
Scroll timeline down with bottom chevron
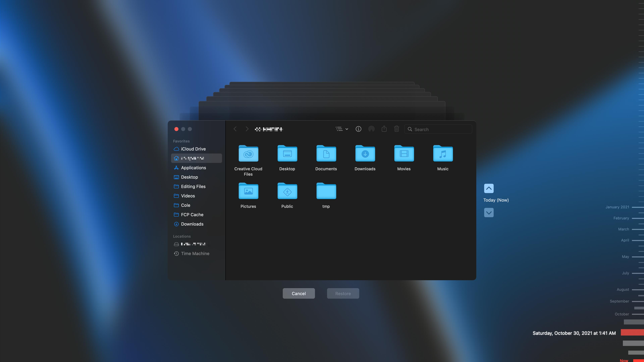[489, 213]
